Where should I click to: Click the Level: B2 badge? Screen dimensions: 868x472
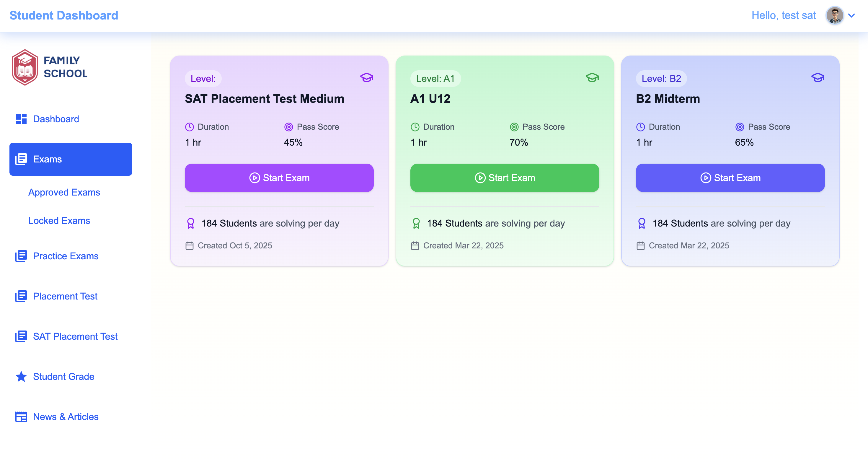pos(661,79)
